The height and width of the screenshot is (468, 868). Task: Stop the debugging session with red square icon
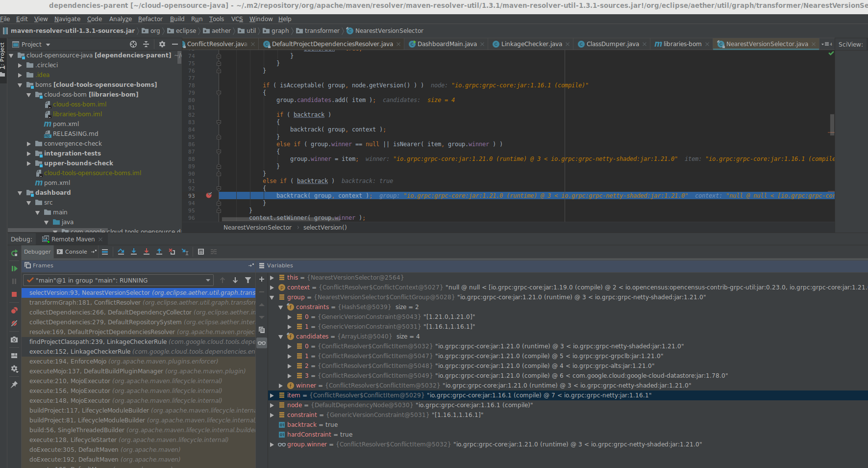tap(14, 292)
